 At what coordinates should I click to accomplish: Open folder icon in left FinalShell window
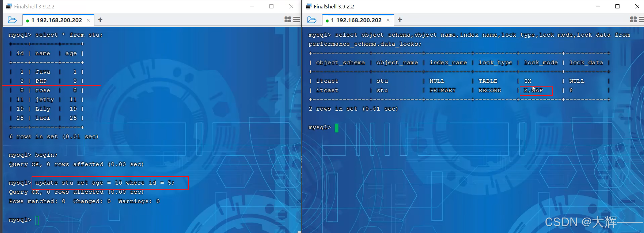pos(12,20)
